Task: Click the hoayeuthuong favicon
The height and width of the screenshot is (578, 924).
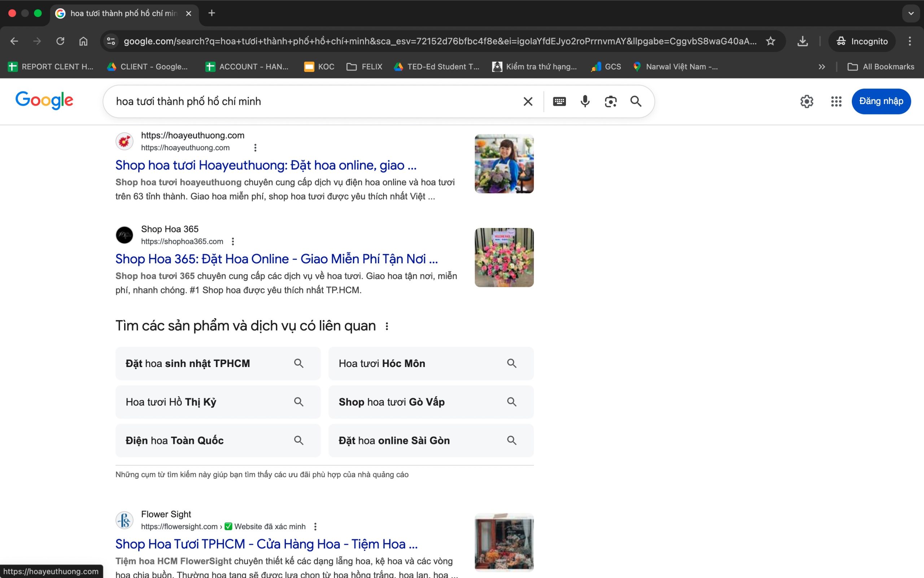Action: coord(125,142)
